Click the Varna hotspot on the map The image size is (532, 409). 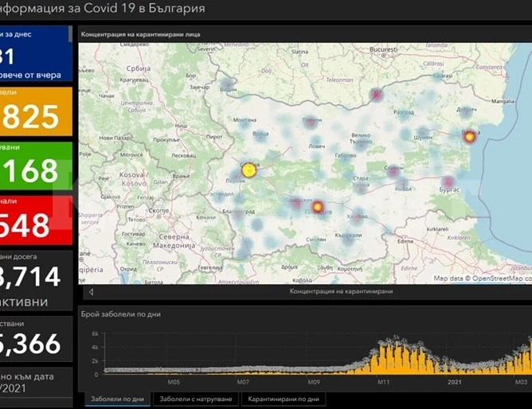point(470,137)
